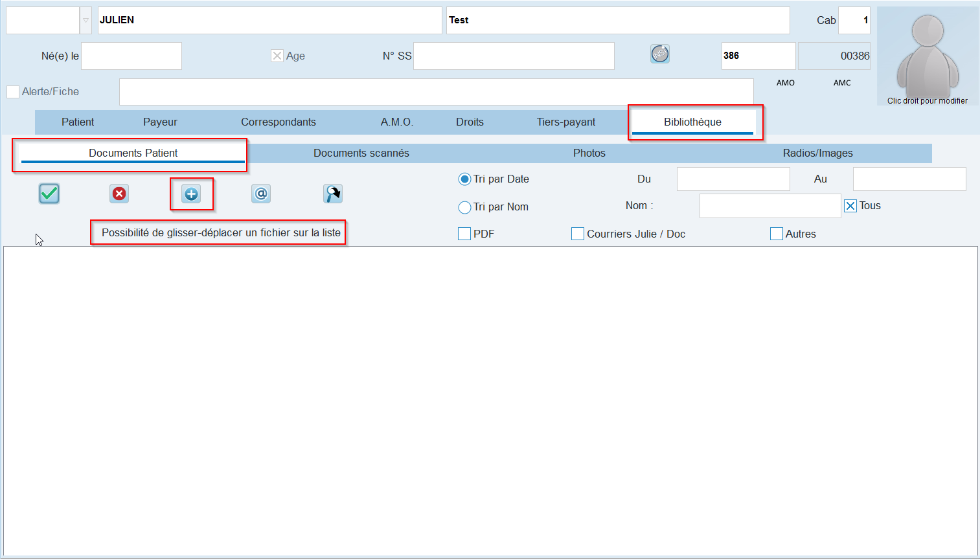This screenshot has height=560, width=980.
Task: Click the round INS icon beside N° SS
Action: [660, 54]
